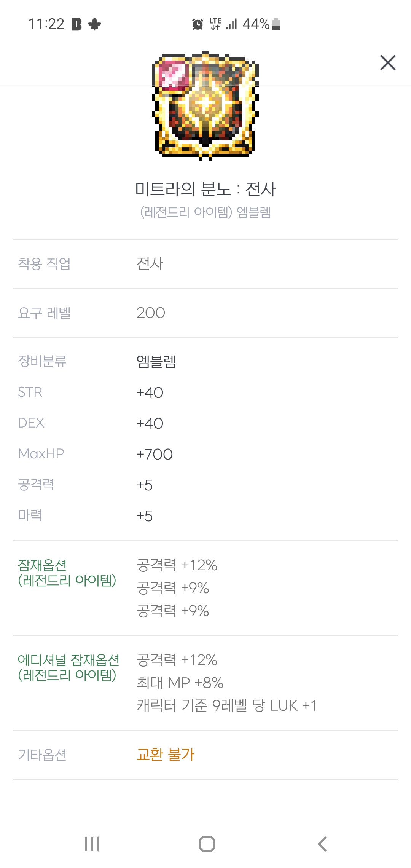The height and width of the screenshot is (868, 411).
Task: Tap the 캐릭터 기준 9레벨 당 LUK +1 line
Action: point(227,705)
